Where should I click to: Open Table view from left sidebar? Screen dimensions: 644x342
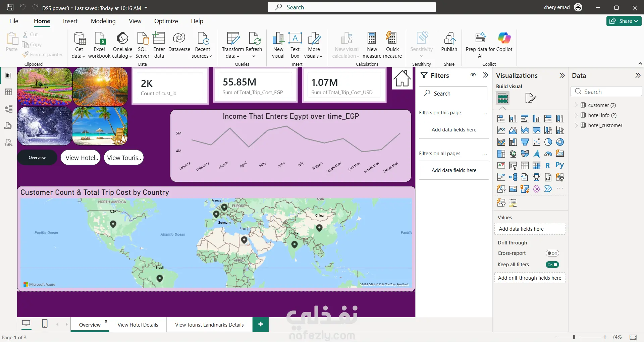pyautogui.click(x=8, y=92)
